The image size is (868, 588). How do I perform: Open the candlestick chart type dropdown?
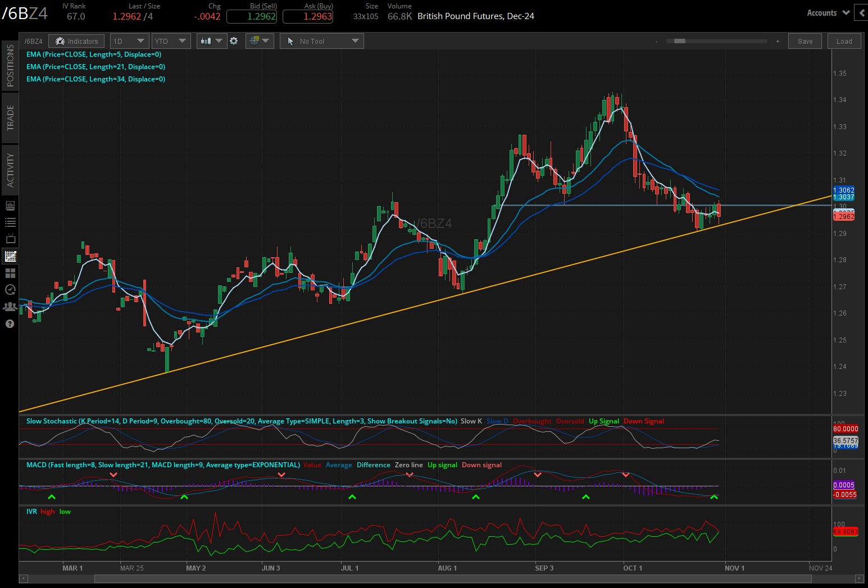point(212,41)
